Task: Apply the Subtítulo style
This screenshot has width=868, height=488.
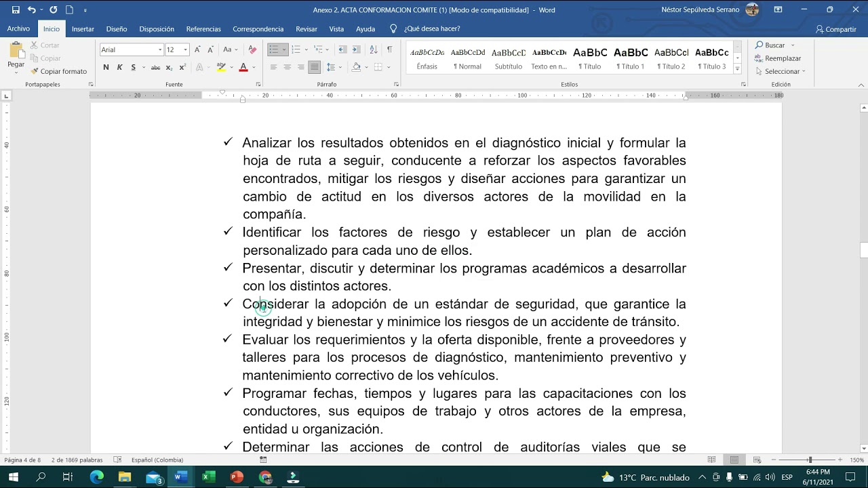Action: 509,58
